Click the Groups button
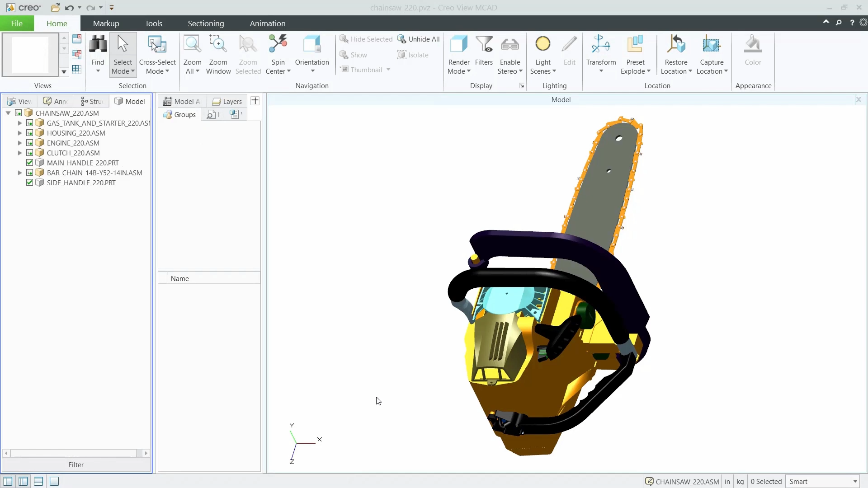The height and width of the screenshot is (488, 868). coord(180,114)
